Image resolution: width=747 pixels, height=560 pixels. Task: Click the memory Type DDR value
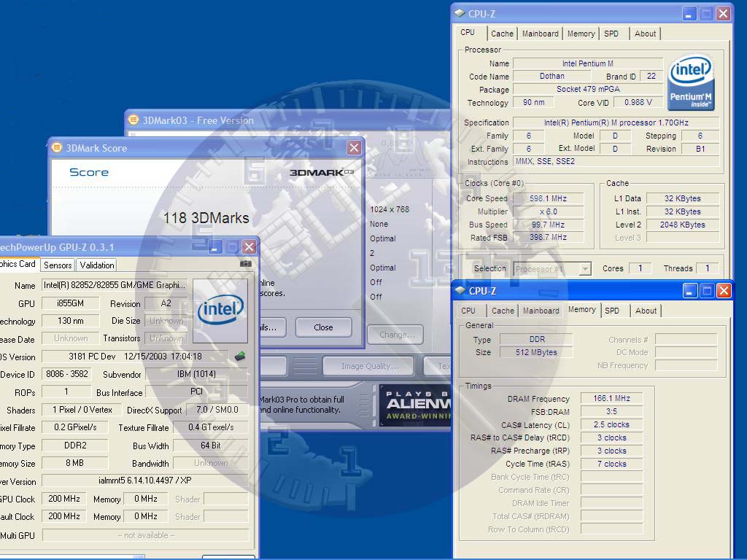536,339
